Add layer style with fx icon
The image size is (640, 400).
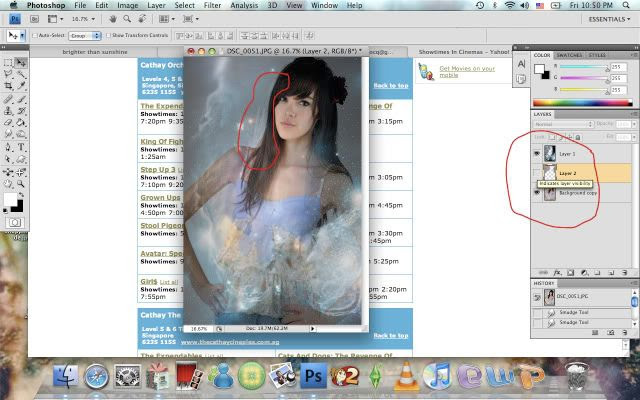557,273
